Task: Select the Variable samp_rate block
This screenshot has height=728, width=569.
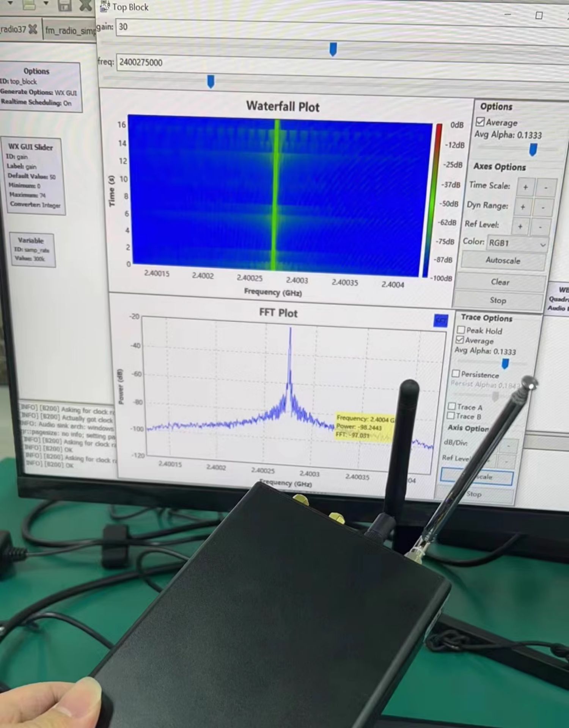Action: click(32, 249)
